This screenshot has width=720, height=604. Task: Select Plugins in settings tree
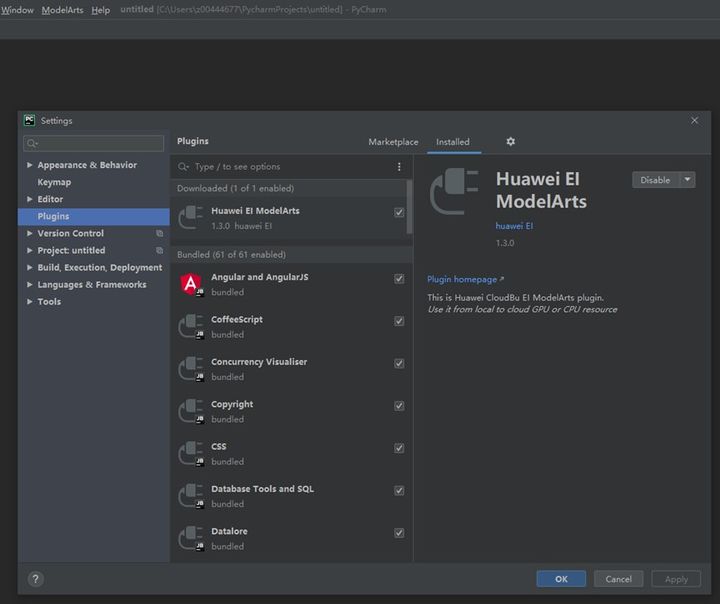(94, 216)
